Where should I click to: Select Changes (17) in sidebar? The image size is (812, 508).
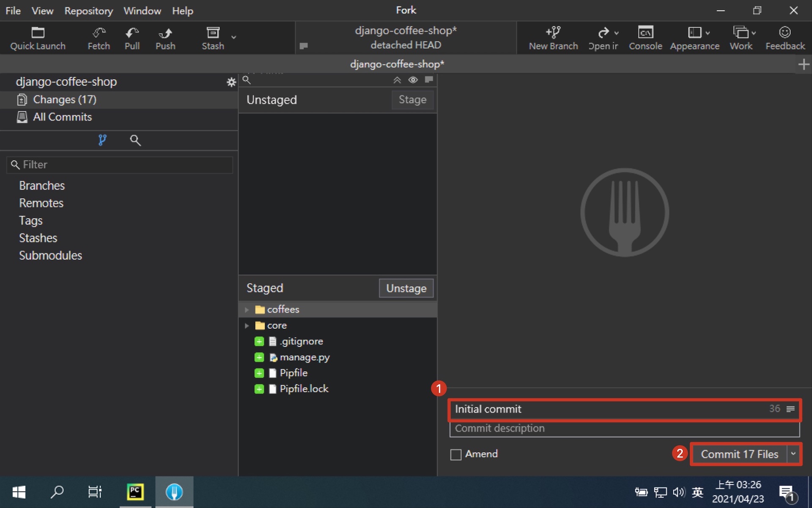click(119, 99)
